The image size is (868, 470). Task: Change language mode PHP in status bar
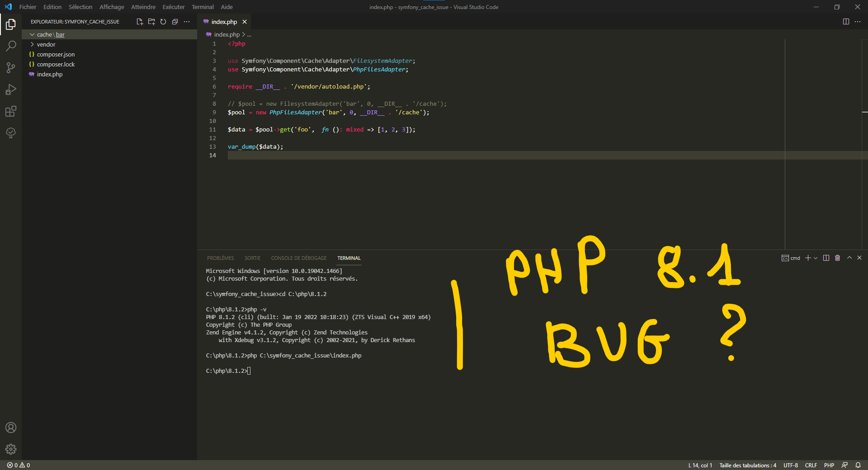click(829, 465)
